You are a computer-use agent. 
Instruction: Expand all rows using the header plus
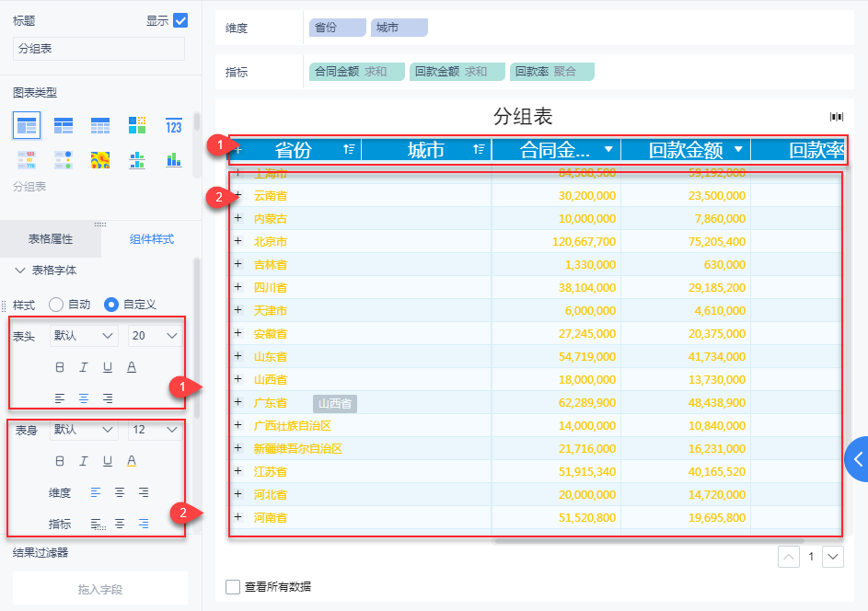238,149
